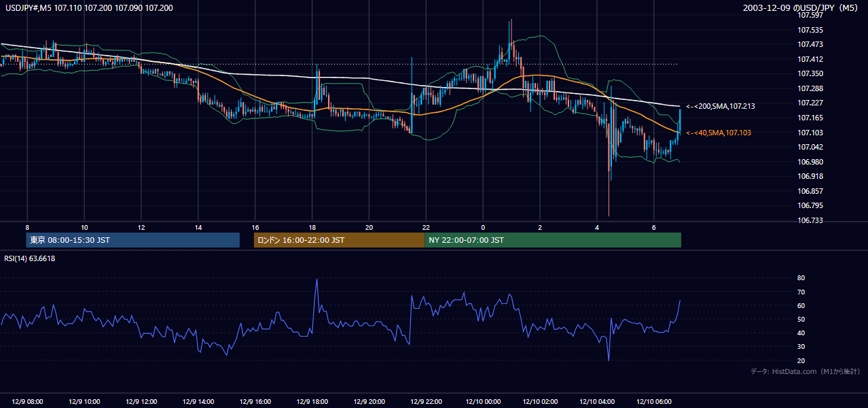Click price axis value 107.597
The image size is (868, 408).
click(x=809, y=15)
